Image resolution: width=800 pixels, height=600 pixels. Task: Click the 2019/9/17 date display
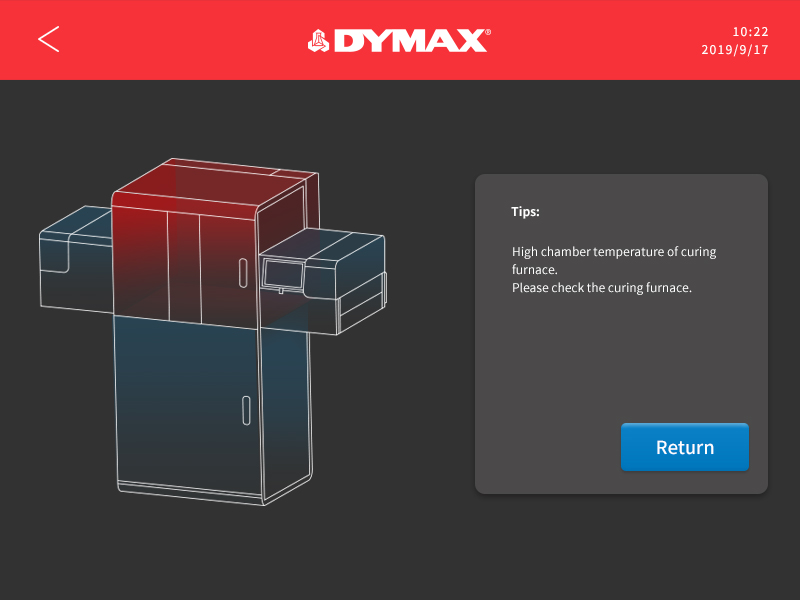pyautogui.click(x=735, y=49)
